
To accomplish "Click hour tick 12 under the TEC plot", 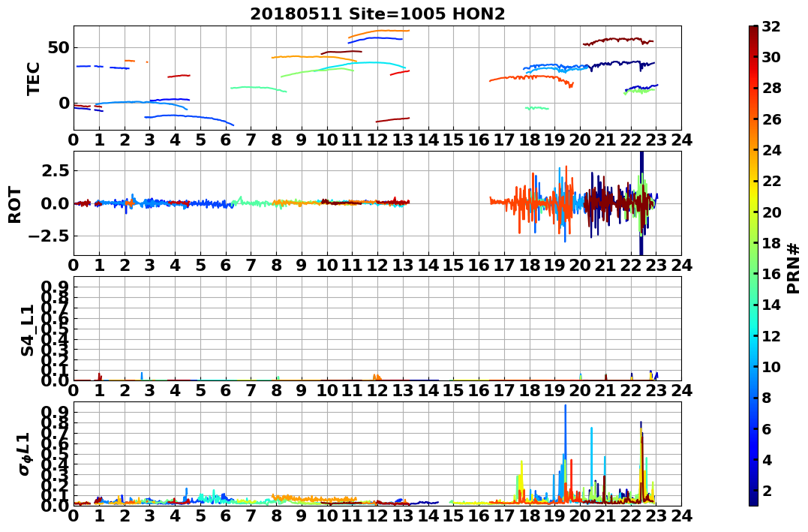I will click(377, 140).
